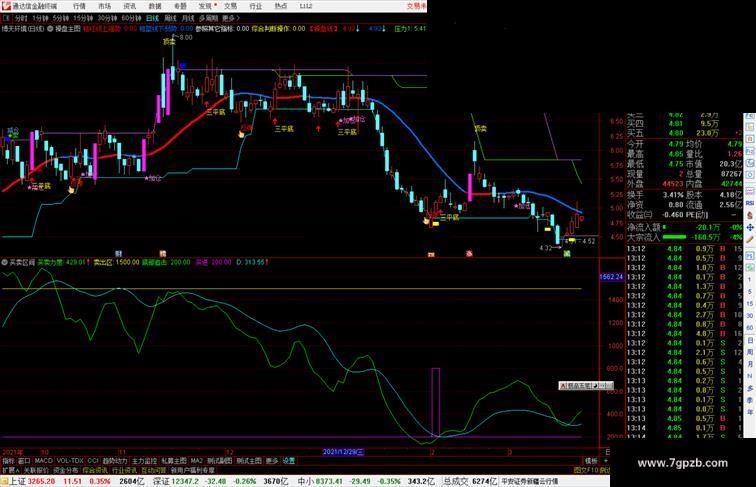The image size is (756, 487).
Task: Click the 图文F10 link at bottom right
Action: (586, 470)
